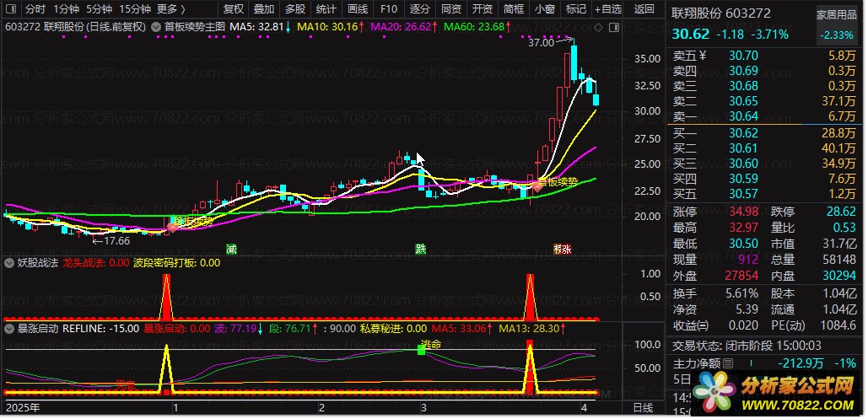Switch to 分时 view
868x419 pixels.
tap(36, 9)
